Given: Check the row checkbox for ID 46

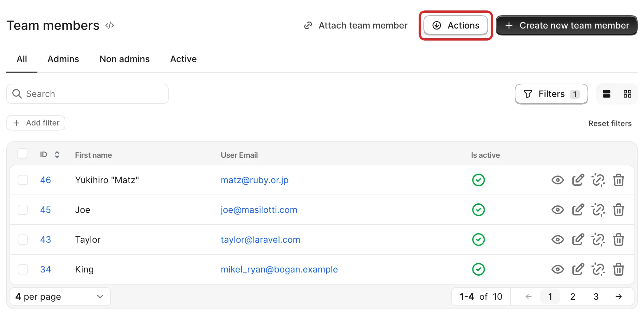Looking at the screenshot, I should tap(23, 180).
